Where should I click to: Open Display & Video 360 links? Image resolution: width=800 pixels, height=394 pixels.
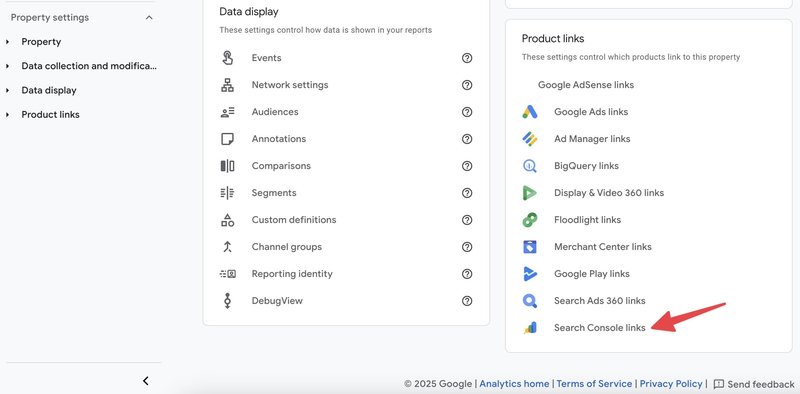[609, 193]
